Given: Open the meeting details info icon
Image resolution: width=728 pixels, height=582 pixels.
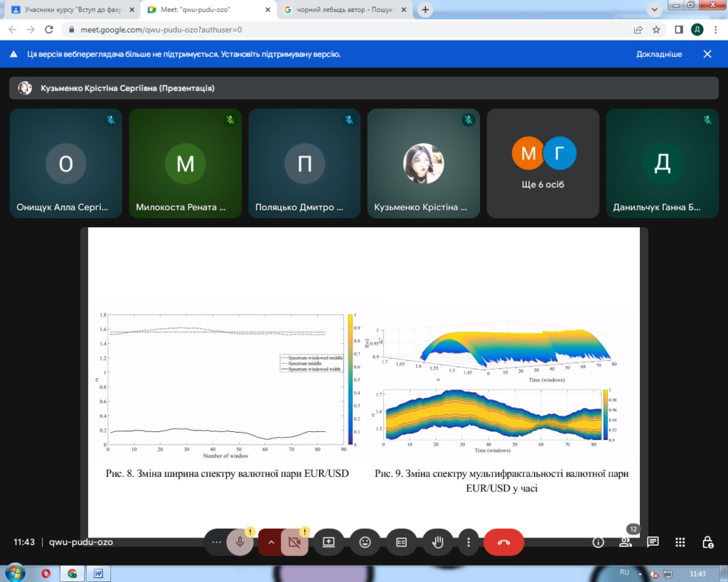Looking at the screenshot, I should 599,542.
